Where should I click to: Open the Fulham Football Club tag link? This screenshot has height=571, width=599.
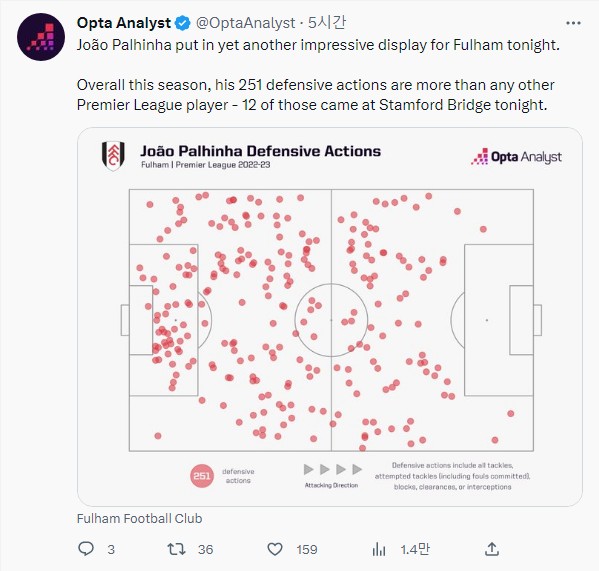139,518
